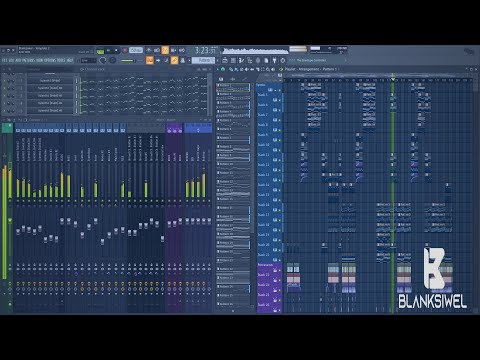Switch Pat/Song mode with the green button
The height and width of the screenshot is (360, 480).
pyautogui.click(x=100, y=51)
